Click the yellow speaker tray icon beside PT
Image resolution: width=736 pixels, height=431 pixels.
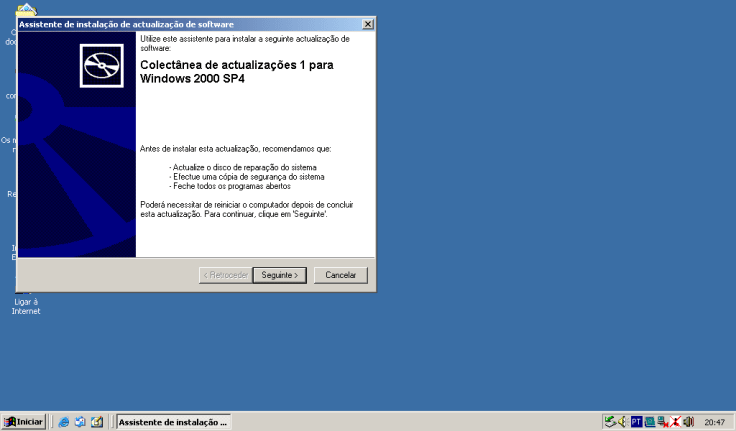click(x=623, y=422)
